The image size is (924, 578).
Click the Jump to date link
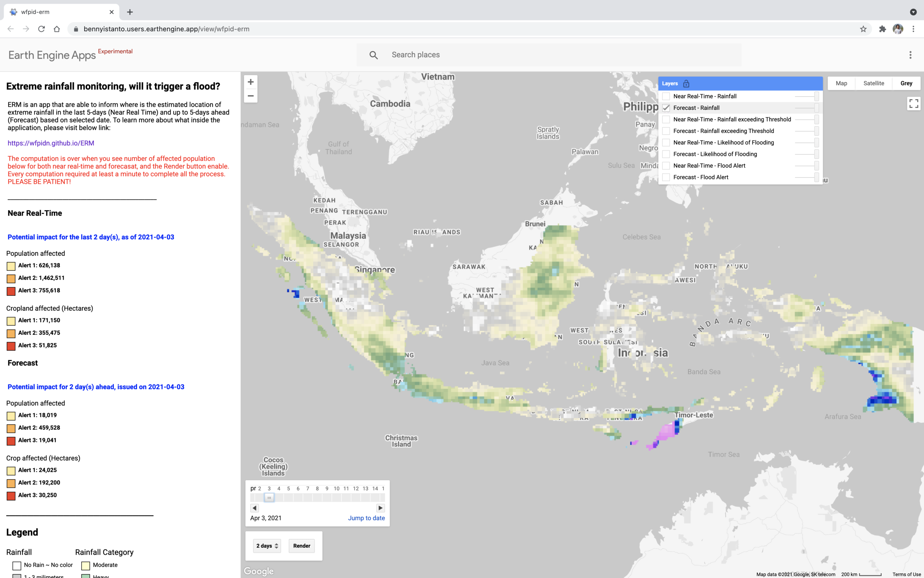click(x=366, y=518)
